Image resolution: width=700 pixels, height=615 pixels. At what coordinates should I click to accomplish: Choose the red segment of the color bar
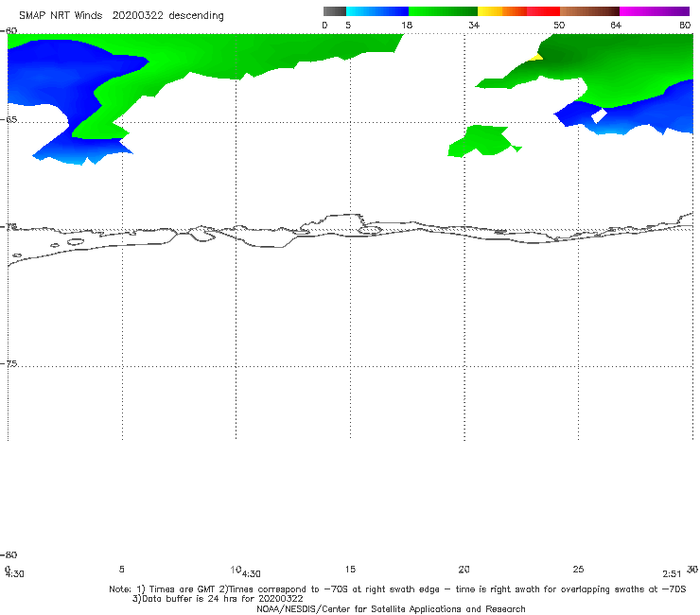543,11
